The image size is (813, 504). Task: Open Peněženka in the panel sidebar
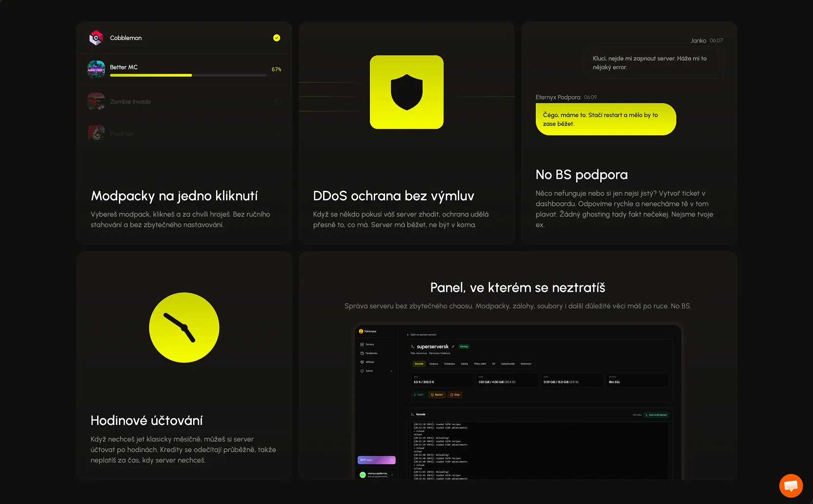pos(368,353)
